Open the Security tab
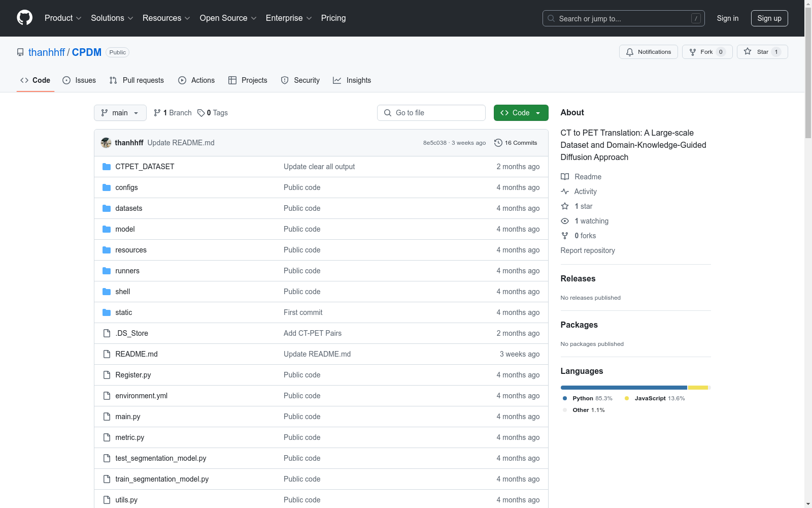This screenshot has width=812, height=508. coord(300,80)
